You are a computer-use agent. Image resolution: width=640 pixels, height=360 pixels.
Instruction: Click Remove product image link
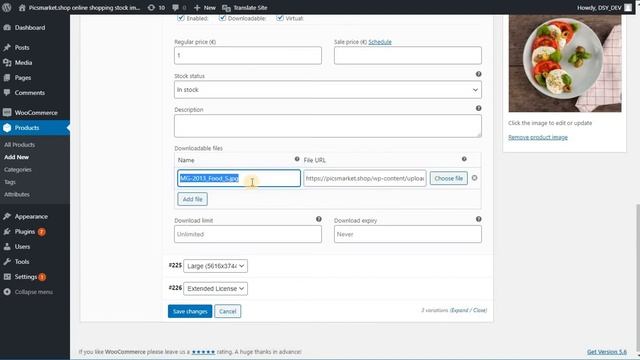point(538,137)
